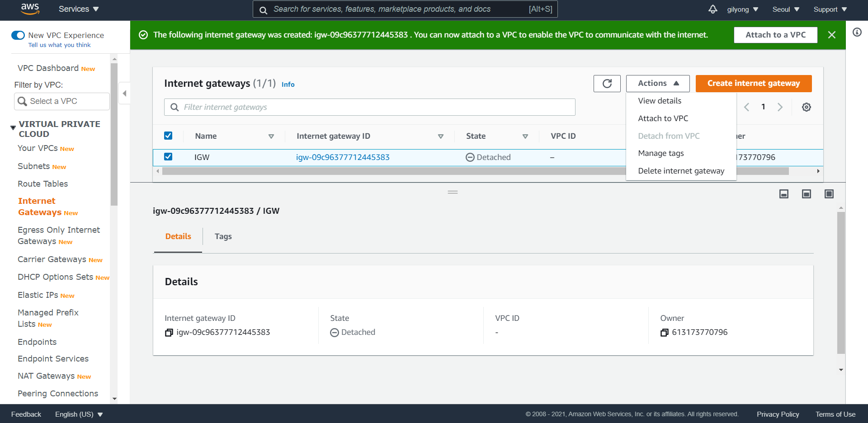Go to previous page arrow in pagination

click(746, 107)
